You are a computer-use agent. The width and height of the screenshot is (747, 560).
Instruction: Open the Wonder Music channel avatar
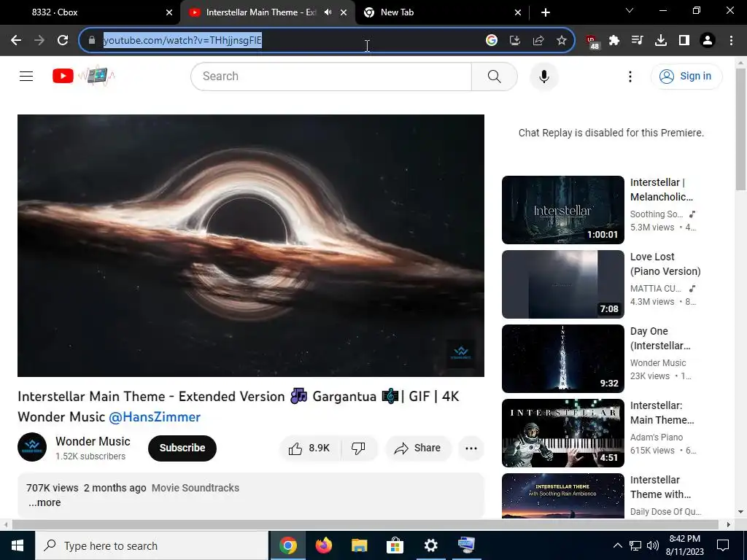32,447
